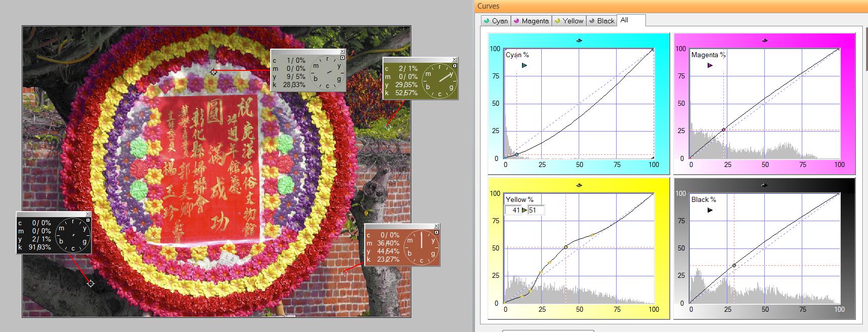
Task: Click the Magenta curve arrow marker icon
Action: [x=710, y=65]
